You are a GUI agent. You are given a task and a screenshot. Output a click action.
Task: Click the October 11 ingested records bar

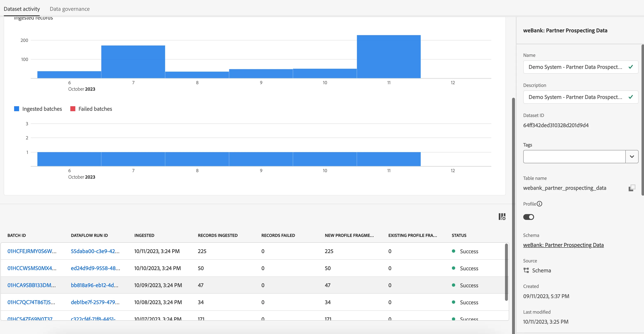389,57
